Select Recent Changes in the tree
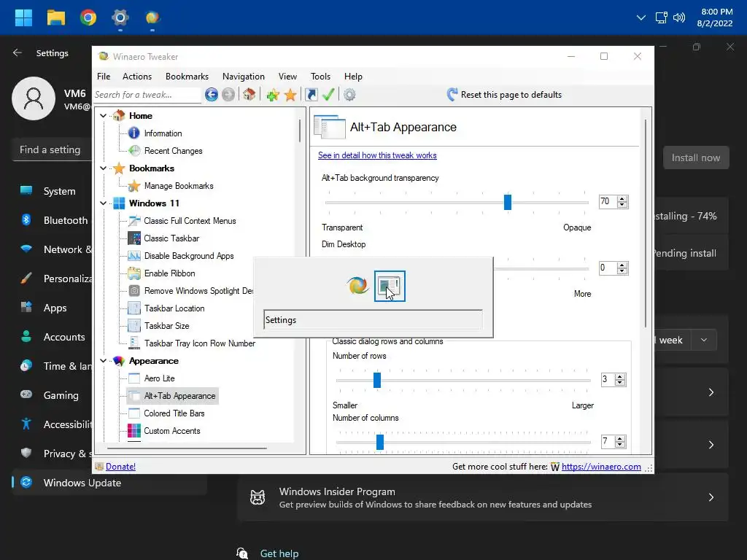This screenshot has width=747, height=560. click(173, 151)
